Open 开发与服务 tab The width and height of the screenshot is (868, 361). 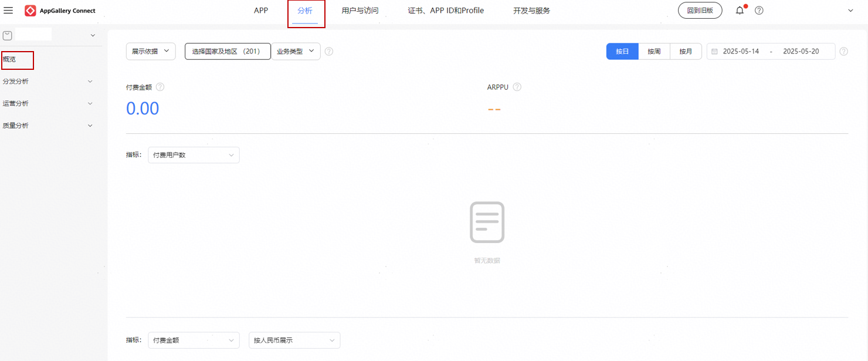(x=531, y=11)
